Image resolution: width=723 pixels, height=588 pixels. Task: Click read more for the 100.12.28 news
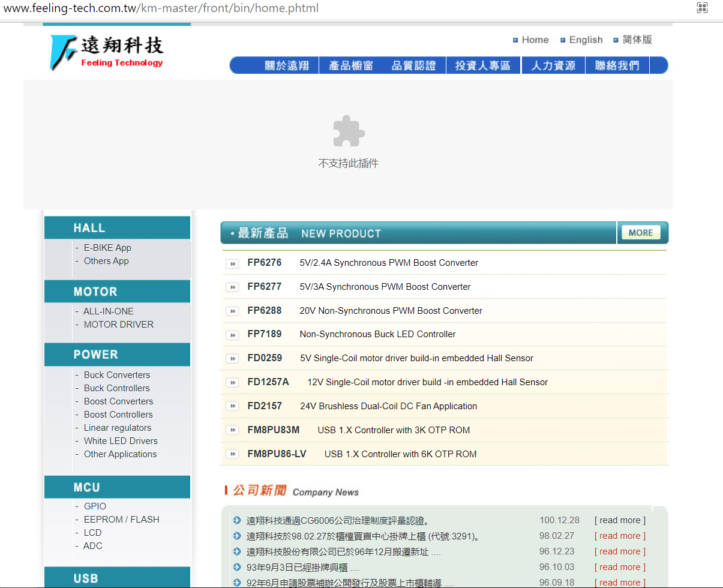pos(620,520)
